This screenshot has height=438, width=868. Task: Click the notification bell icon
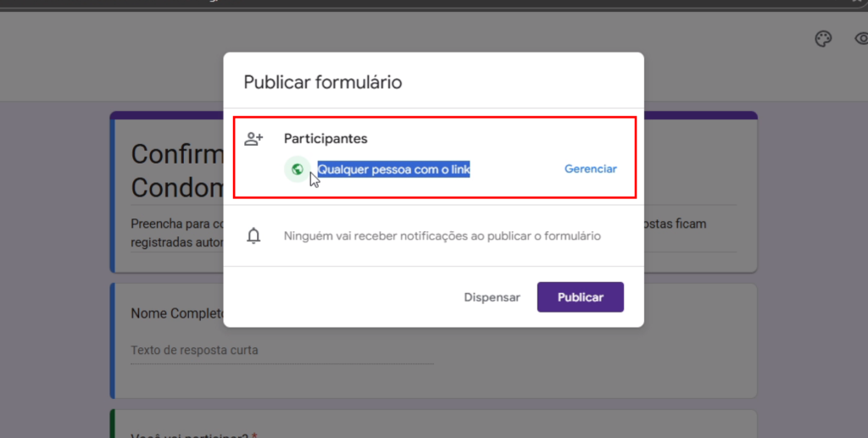pyautogui.click(x=253, y=236)
